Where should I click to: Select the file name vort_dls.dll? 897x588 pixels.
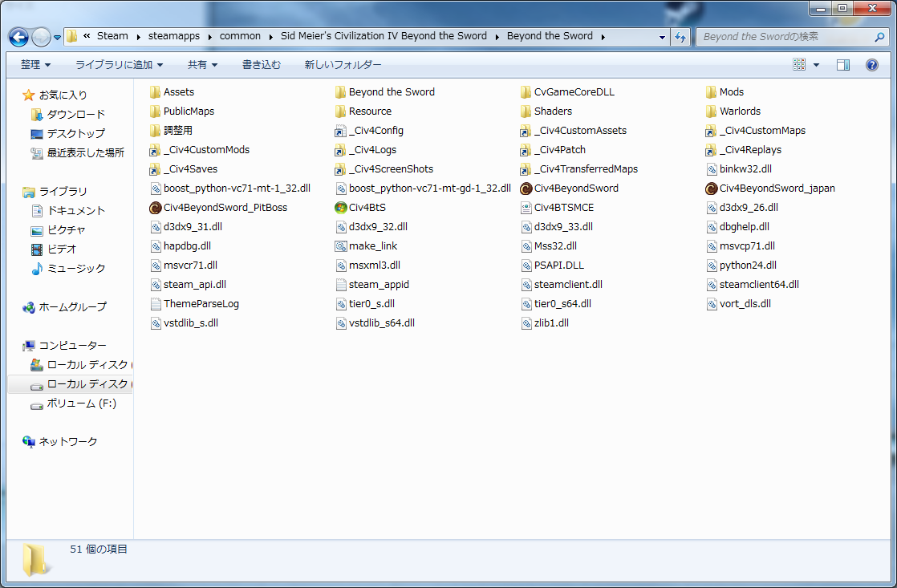pyautogui.click(x=745, y=304)
